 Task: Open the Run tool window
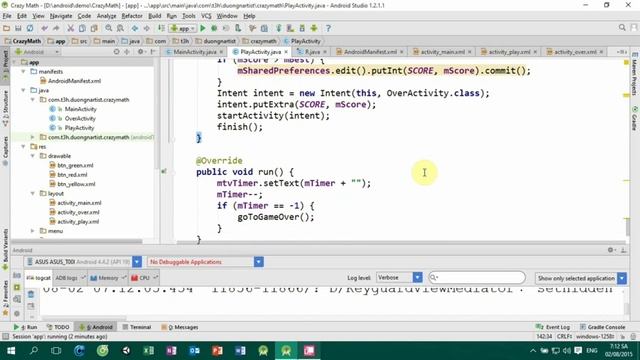(x=25, y=327)
